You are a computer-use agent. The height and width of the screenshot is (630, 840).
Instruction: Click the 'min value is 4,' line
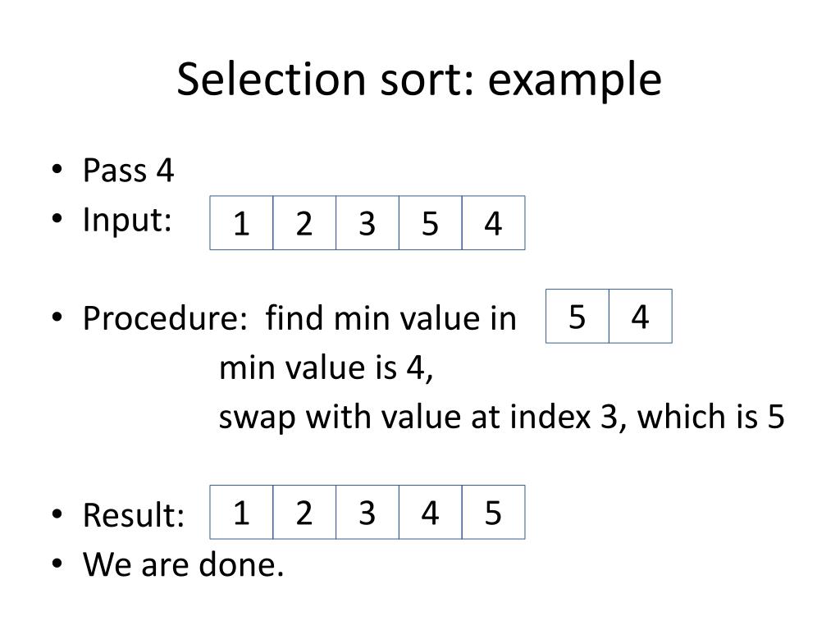coord(326,368)
